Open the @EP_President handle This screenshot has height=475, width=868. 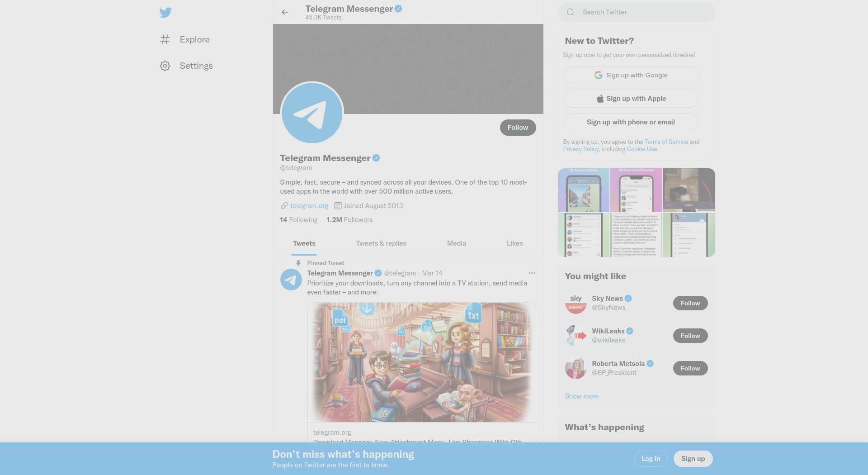click(614, 373)
